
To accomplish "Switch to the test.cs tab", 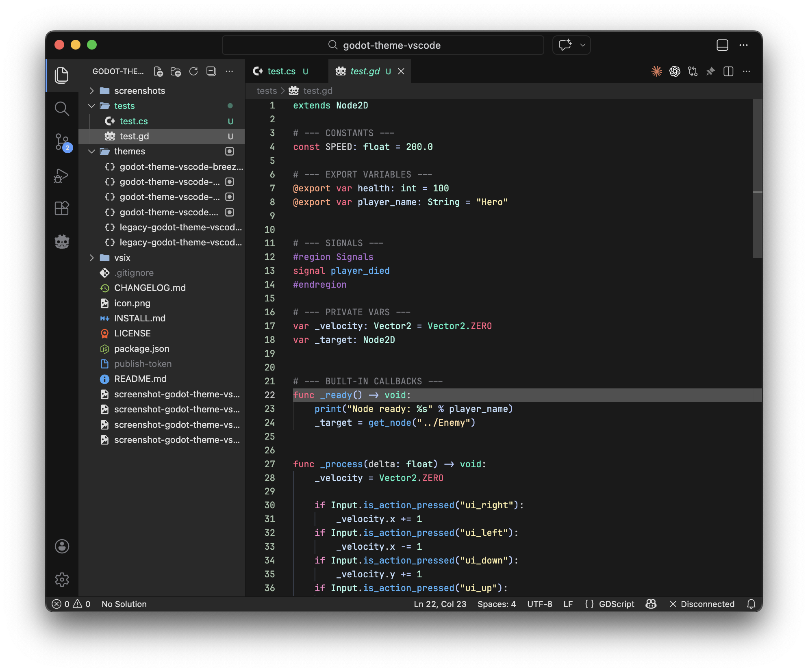I will tap(281, 71).
